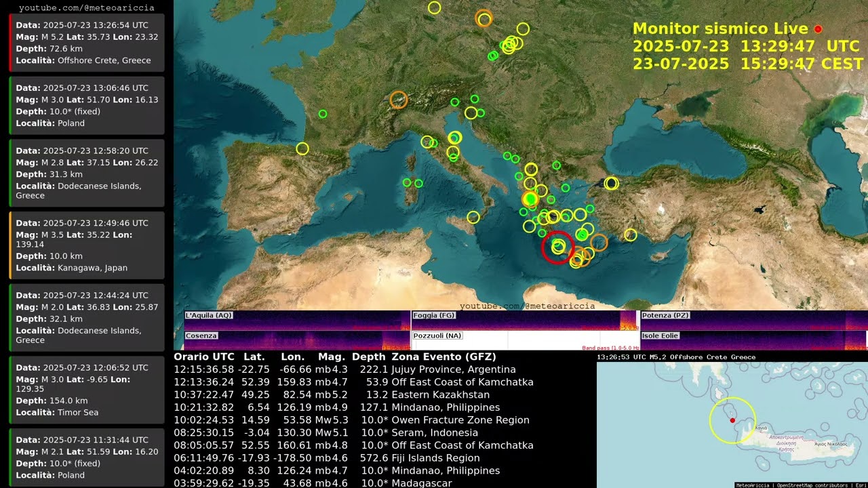
Task: Click the orange circle marker over the Alps
Action: (x=398, y=100)
